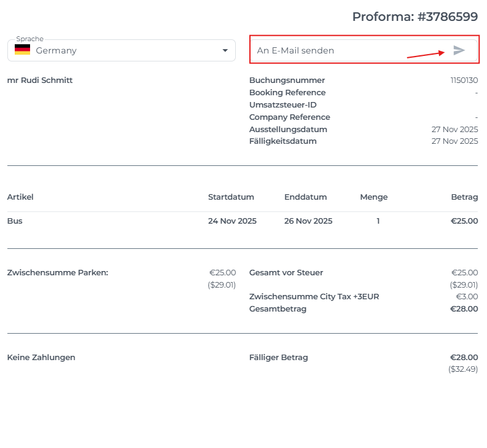This screenshot has height=448, width=487.
Task: Click the Menge column header
Action: coord(373,197)
